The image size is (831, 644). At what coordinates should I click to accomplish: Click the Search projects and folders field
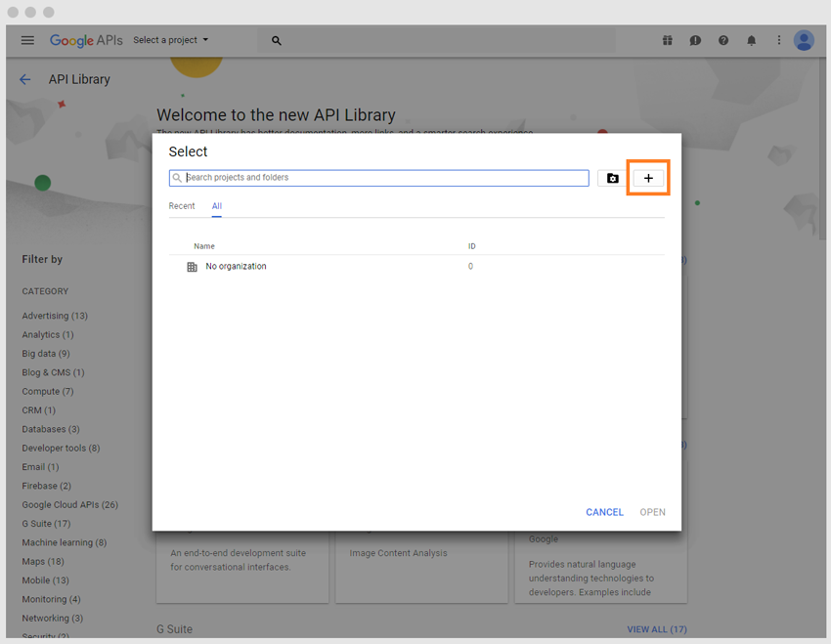[x=379, y=178]
